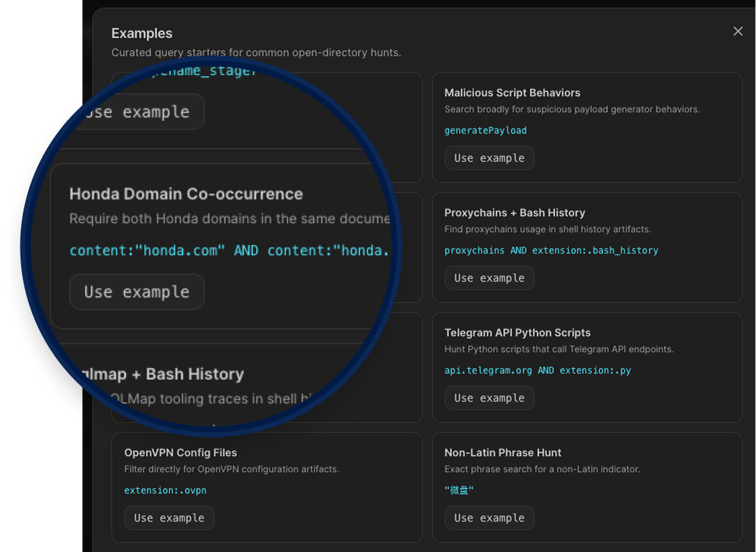Select the Honda Domain Co-occurrence title
The image size is (756, 552).
186,194
